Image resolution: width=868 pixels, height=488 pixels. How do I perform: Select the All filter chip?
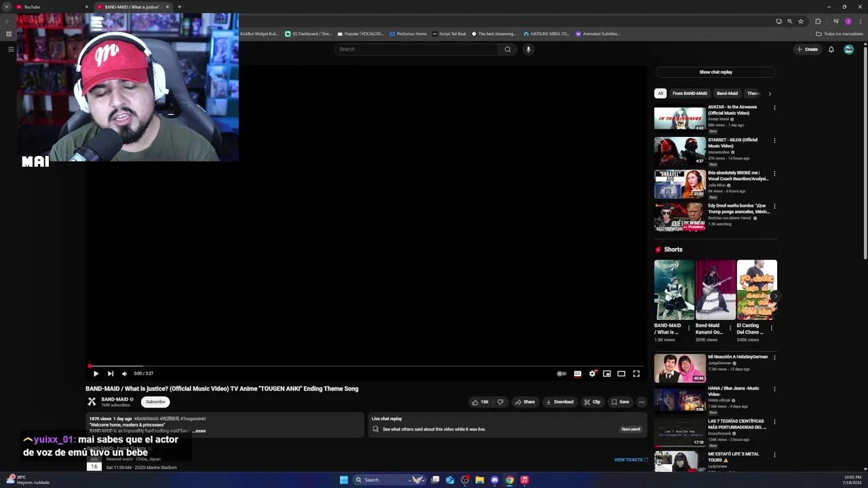(660, 94)
